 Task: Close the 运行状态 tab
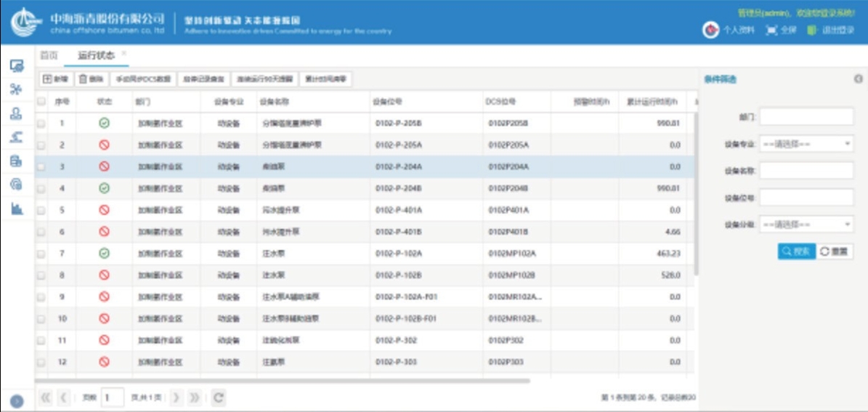(x=124, y=54)
